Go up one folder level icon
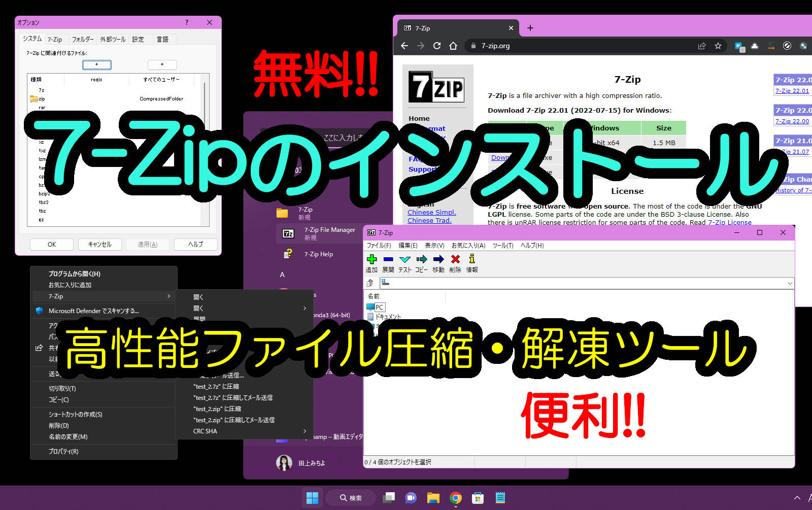The height and width of the screenshot is (510, 812). tap(370, 283)
